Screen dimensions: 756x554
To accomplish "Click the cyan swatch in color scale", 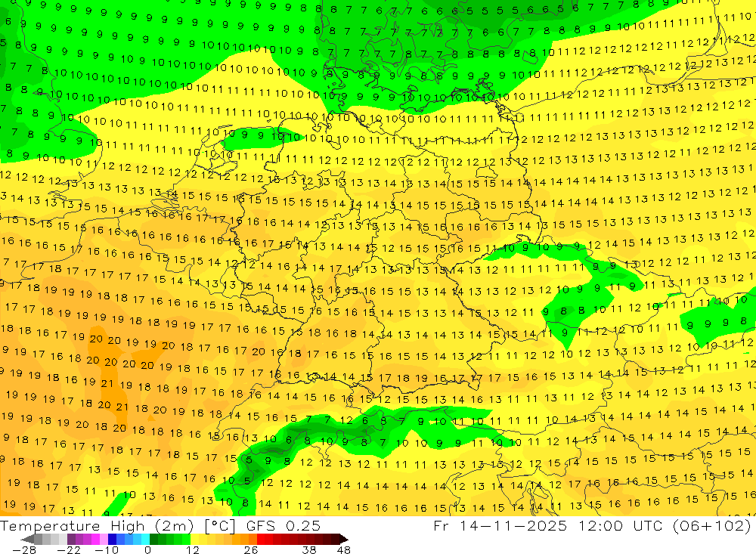I will point(145,539).
